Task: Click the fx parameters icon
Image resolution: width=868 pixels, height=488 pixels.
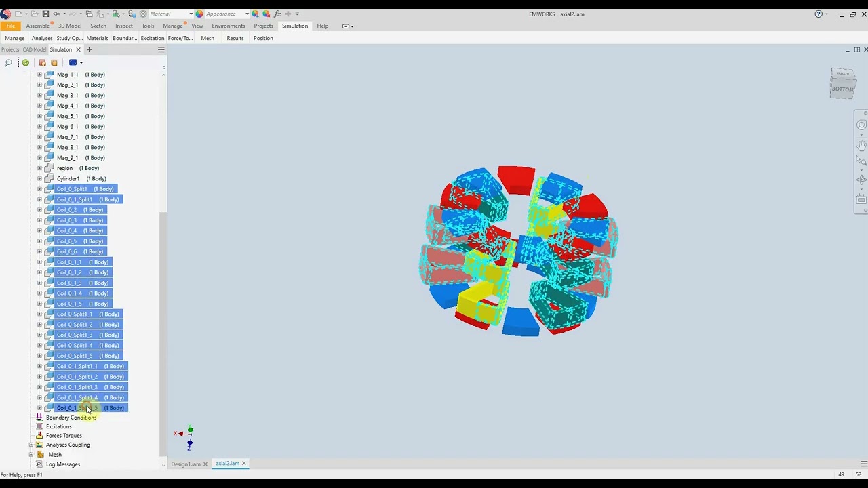Action: tap(277, 14)
